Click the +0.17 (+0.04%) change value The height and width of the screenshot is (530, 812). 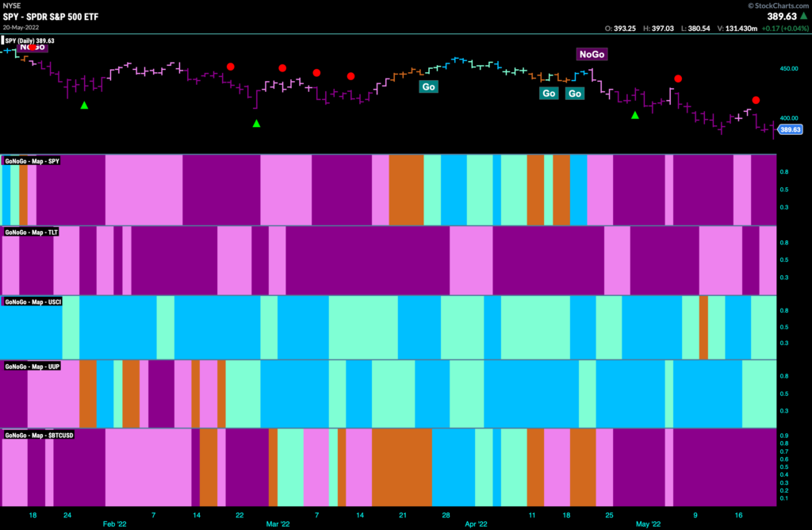tap(784, 29)
